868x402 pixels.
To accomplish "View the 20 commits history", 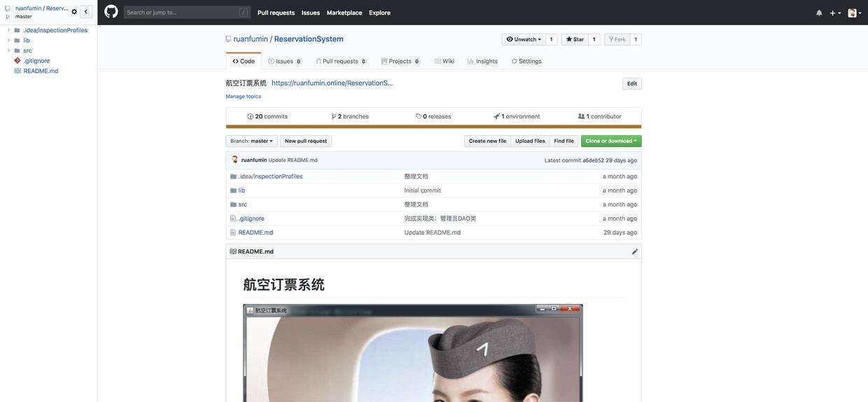I will [267, 116].
